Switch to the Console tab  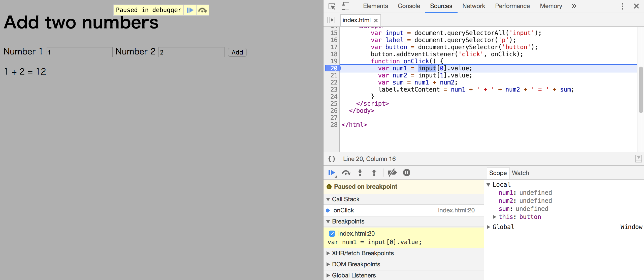[409, 6]
